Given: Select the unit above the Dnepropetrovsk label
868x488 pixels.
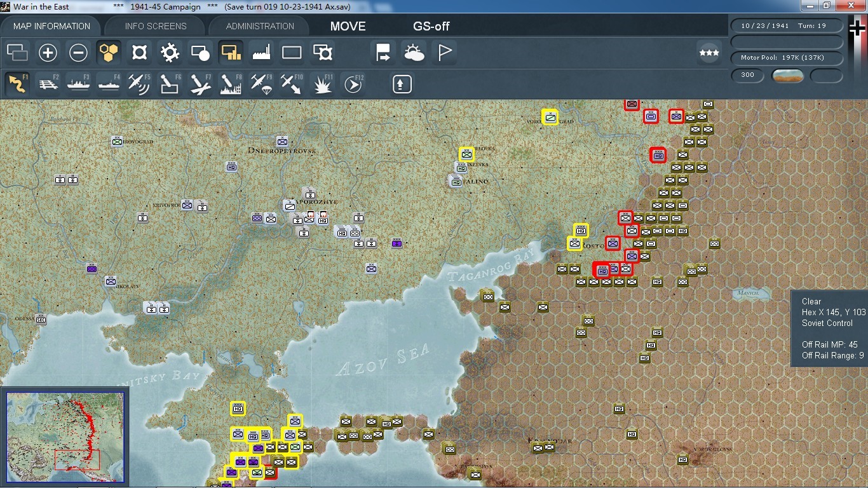Looking at the screenshot, I should pos(283,141).
